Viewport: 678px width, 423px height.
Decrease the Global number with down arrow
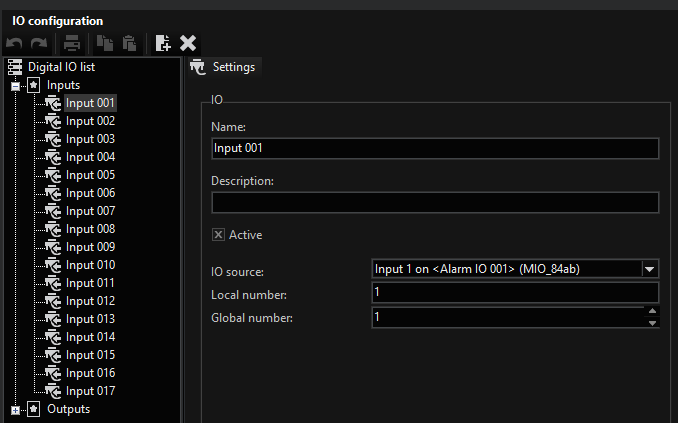coord(653,322)
